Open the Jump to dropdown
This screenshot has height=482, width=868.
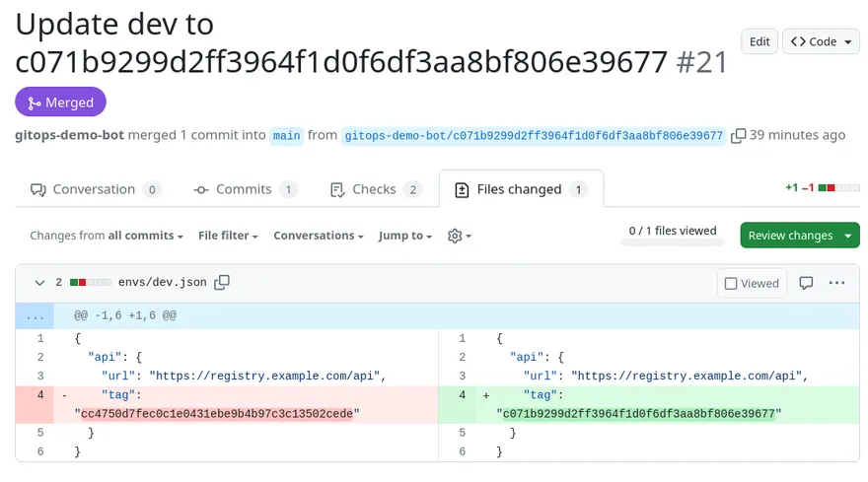click(x=406, y=237)
